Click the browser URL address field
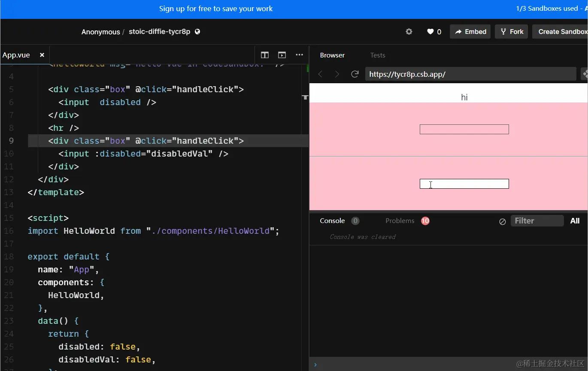 coord(470,74)
